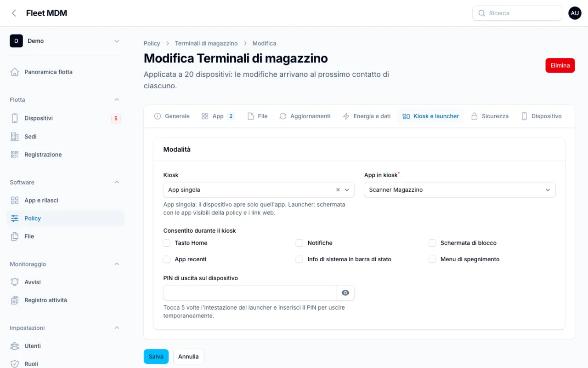Screen dimensions: 588x368
Task: Click the back arrow next to Fleet MDM
Action: click(x=14, y=13)
